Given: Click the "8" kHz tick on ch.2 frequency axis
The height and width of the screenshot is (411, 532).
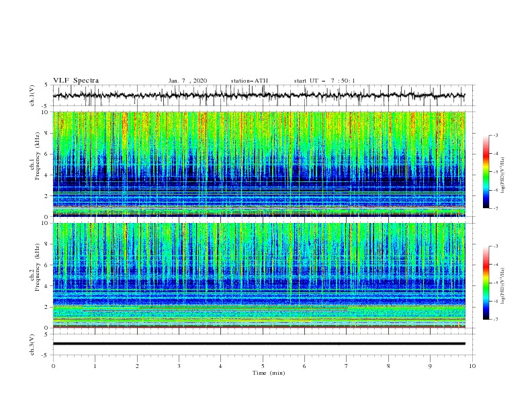Looking at the screenshot, I should (x=47, y=244).
